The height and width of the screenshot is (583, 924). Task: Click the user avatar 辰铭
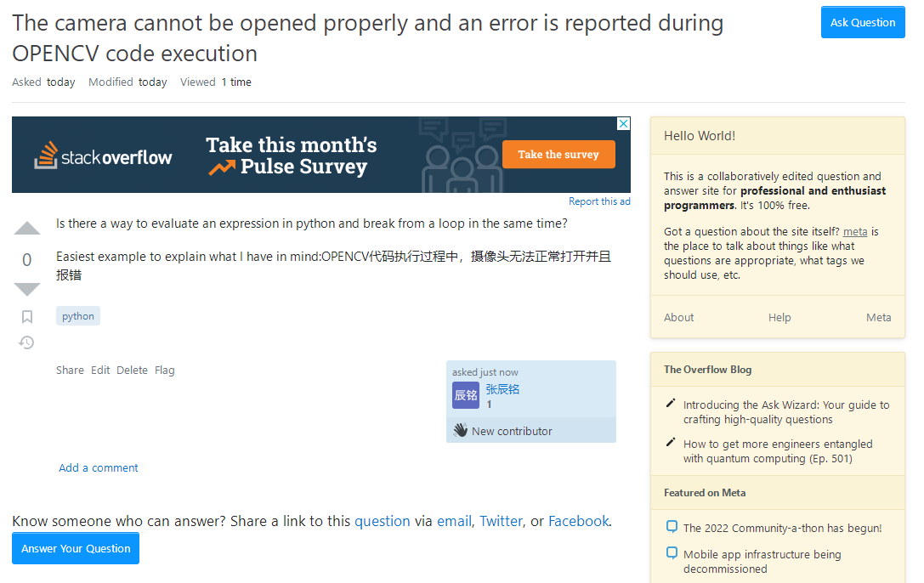(466, 395)
